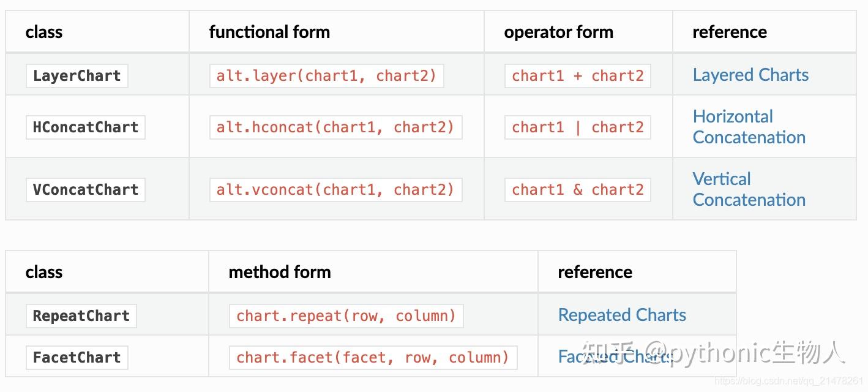Click the chart1 + chart2 operator code
Screen dimensions: 868x392
(x=577, y=76)
